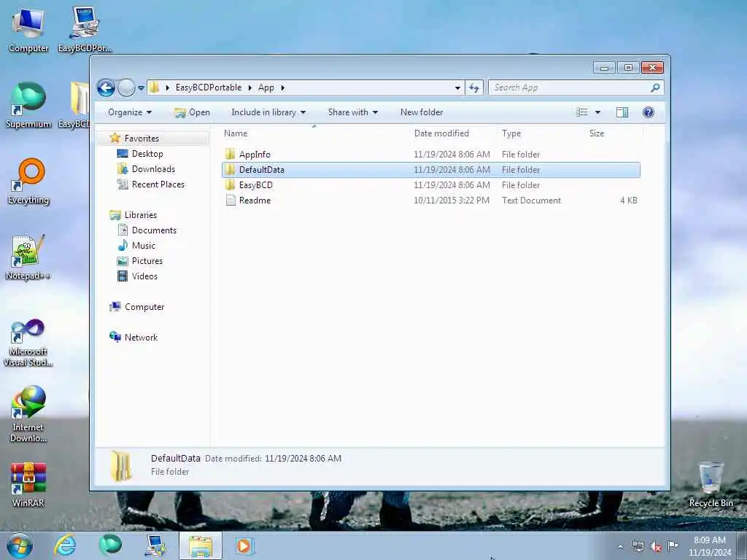This screenshot has height=560, width=747.
Task: Expand the arrow after App breadcrumb
Action: pyautogui.click(x=282, y=87)
